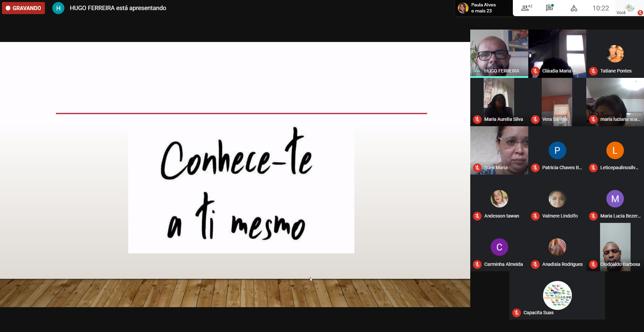This screenshot has height=332, width=644.
Task: Click the Capacita Suas logo avatar
Action: (557, 295)
